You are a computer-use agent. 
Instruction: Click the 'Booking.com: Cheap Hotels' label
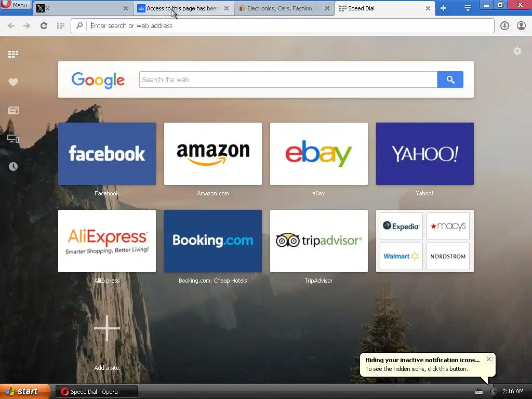(x=212, y=281)
